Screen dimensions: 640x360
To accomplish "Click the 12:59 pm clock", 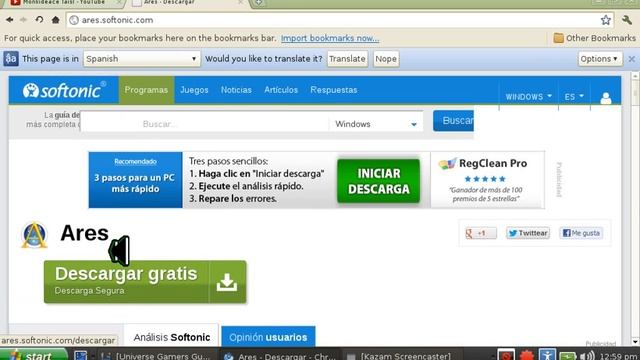I will click(x=619, y=356).
